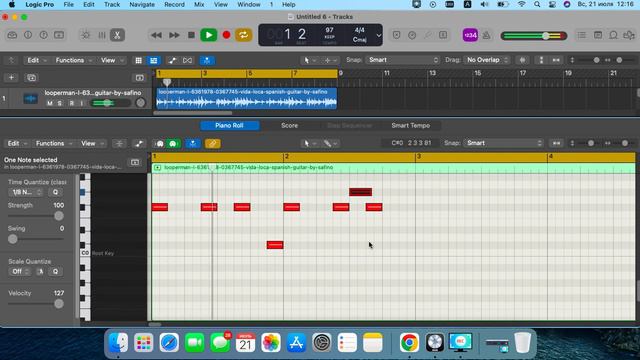Open Time Quantize 1/8 Note popup
The width and height of the screenshot is (640, 360).
pyautogui.click(x=25, y=192)
